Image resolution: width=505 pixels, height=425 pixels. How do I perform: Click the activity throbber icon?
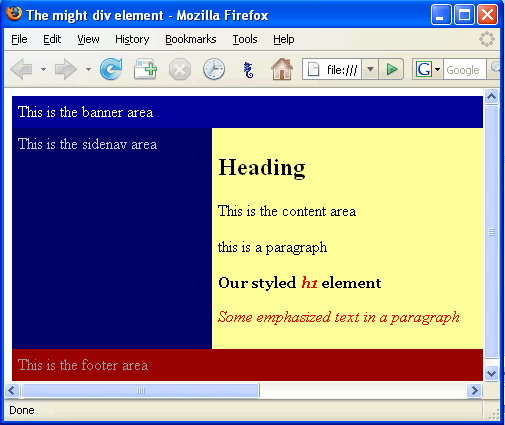(487, 39)
